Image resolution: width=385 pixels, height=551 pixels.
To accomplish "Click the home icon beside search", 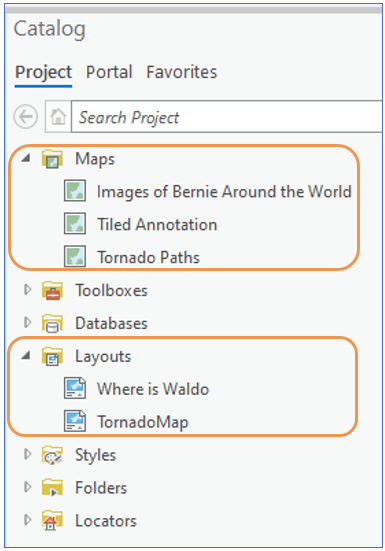I will tap(58, 117).
